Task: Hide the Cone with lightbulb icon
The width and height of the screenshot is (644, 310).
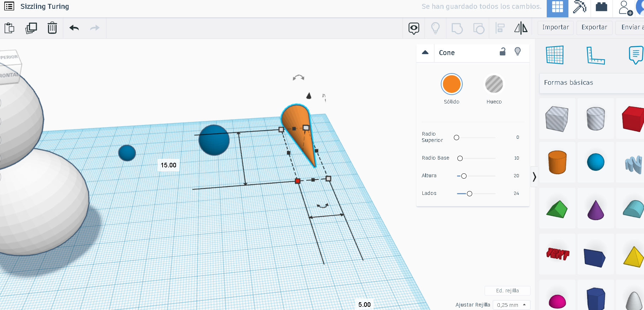Action: tap(518, 52)
